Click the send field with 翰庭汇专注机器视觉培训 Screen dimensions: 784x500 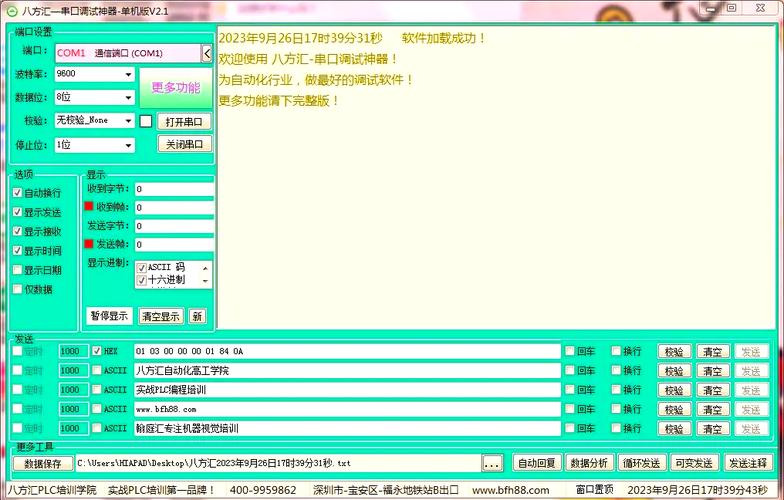[347, 428]
